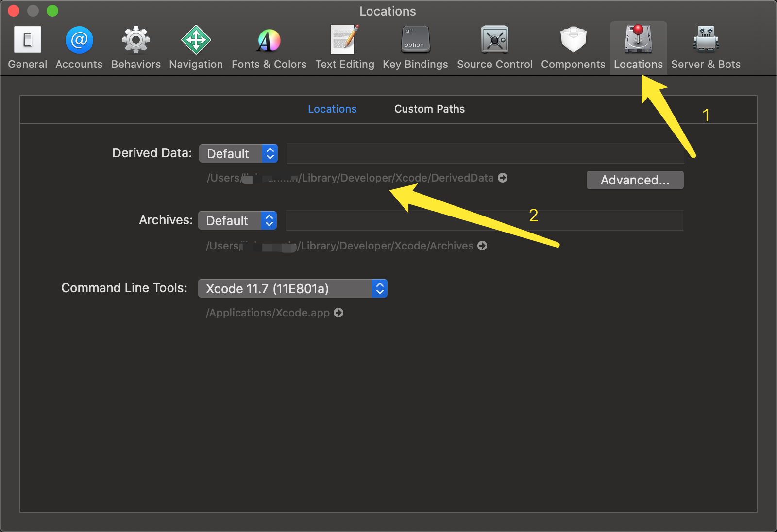Viewport: 777px width, 532px height.
Task: Open the Text Editing pane
Action: 345,48
